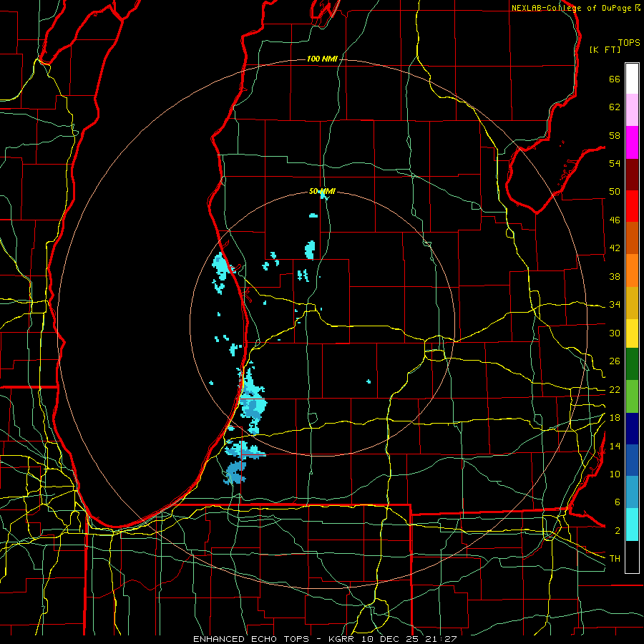Viewport: 644px width, 644px height.
Task: Click the 42 legend value
Action: click(x=615, y=248)
